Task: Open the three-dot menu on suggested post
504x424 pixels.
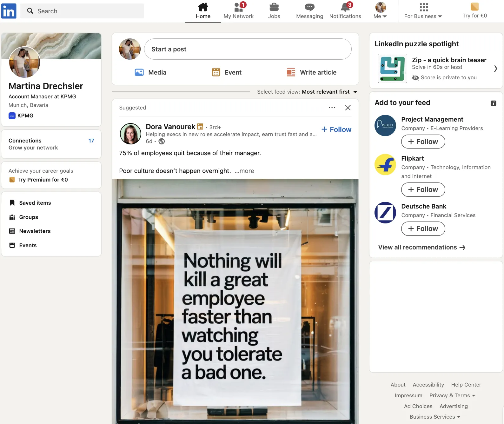Action: (332, 108)
